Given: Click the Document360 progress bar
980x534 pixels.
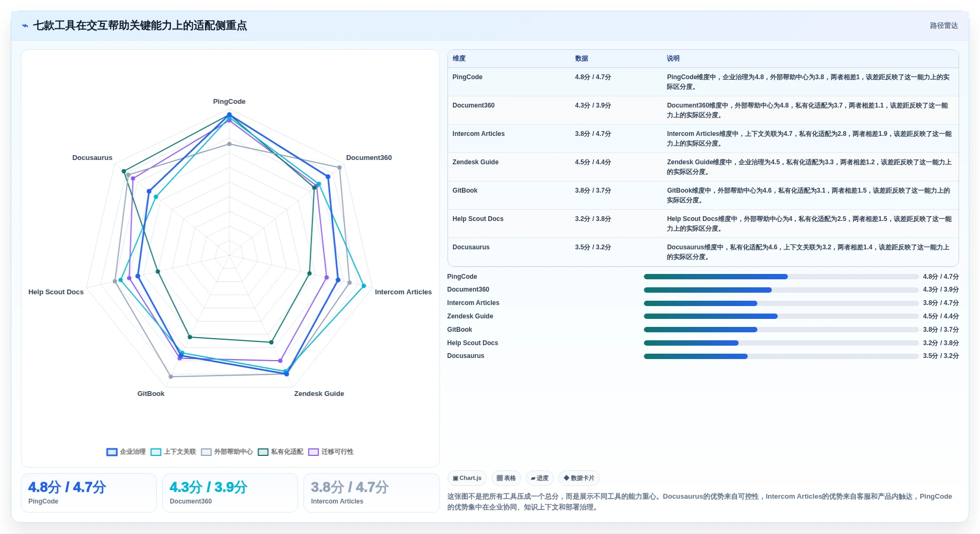Looking at the screenshot, I should coord(781,290).
